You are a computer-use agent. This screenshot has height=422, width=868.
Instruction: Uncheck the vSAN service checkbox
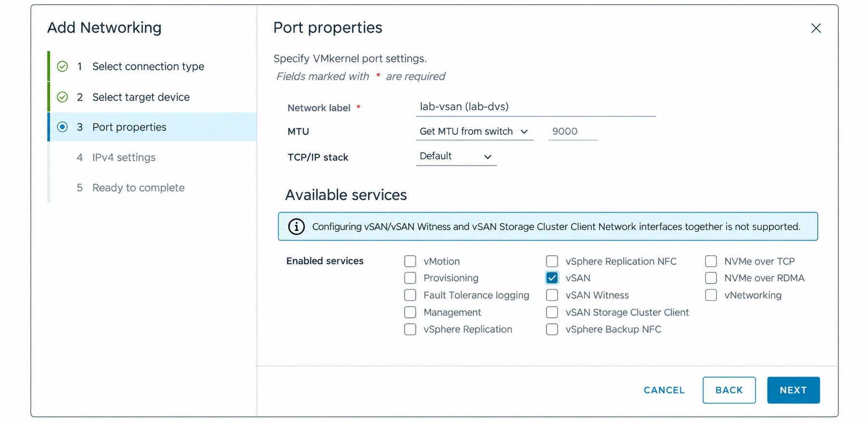pyautogui.click(x=552, y=278)
